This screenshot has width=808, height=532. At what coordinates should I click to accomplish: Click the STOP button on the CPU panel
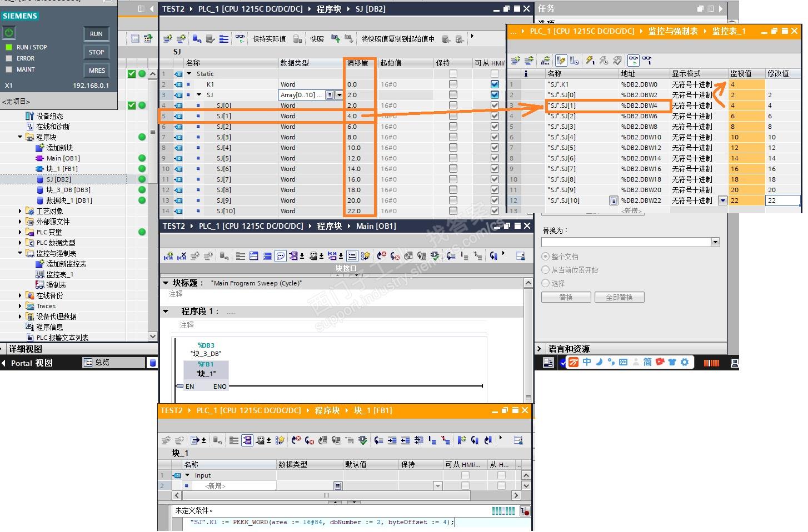96,52
